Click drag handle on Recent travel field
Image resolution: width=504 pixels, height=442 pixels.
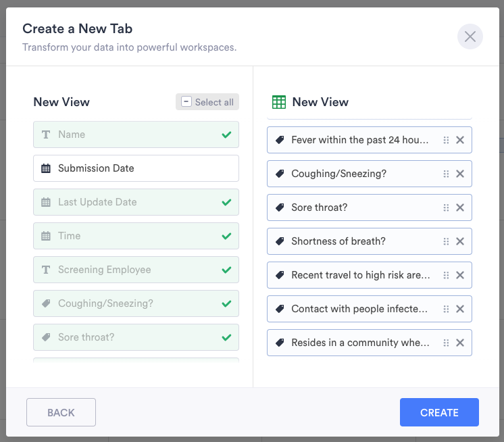[x=446, y=275]
